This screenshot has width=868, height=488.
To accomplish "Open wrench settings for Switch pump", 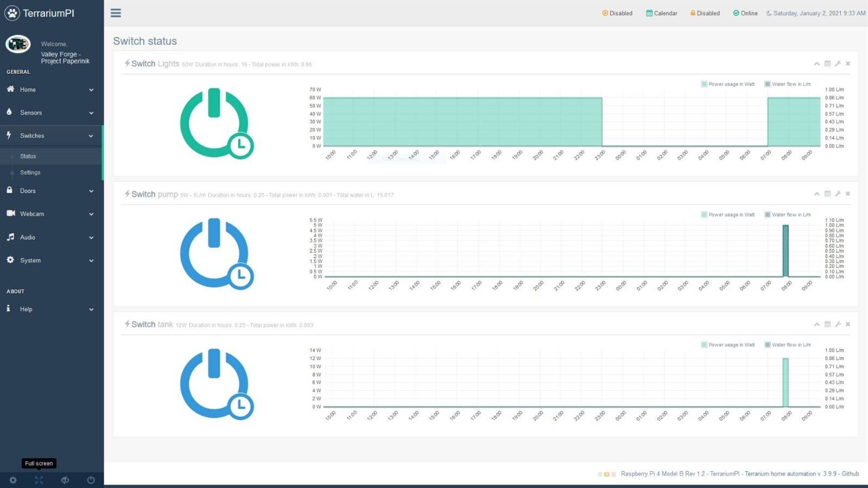I will [838, 194].
